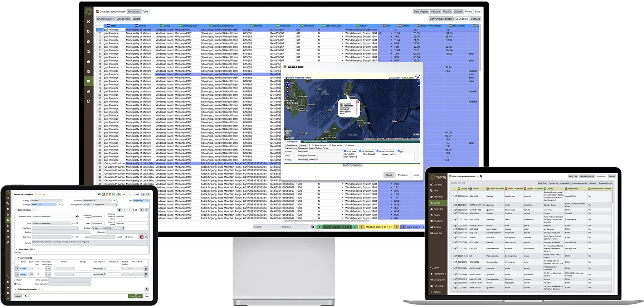Click Data Mapper button
The image size is (644, 306).
point(421,11)
